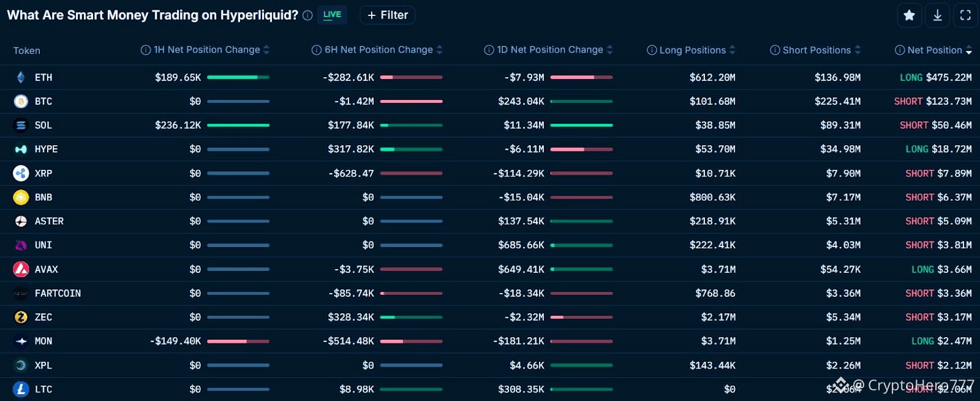980x401 pixels.
Task: Click the SOL 1D position change bar
Action: 581,125
